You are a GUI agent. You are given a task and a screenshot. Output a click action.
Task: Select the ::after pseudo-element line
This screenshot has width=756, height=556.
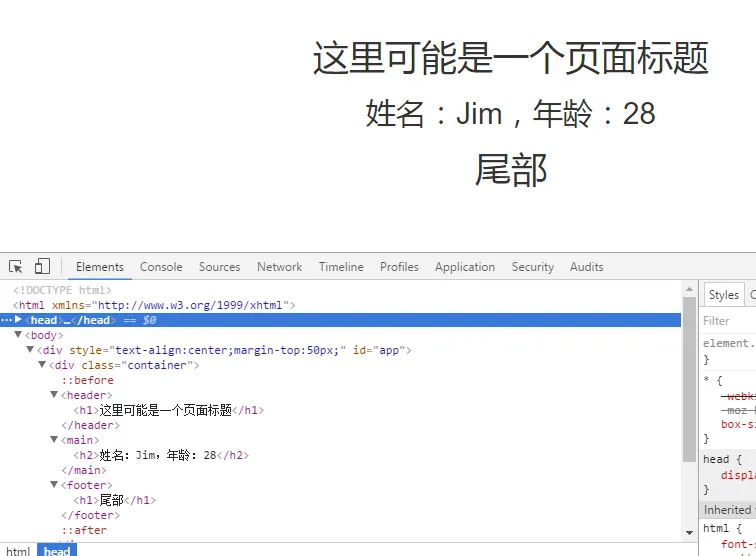[84, 530]
